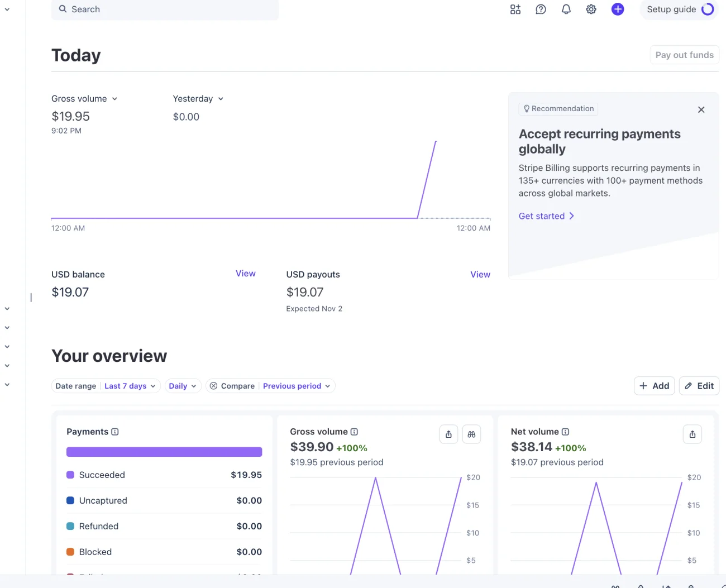Click the Payments info icon
Screen dimensions: 726x588
coord(115,432)
